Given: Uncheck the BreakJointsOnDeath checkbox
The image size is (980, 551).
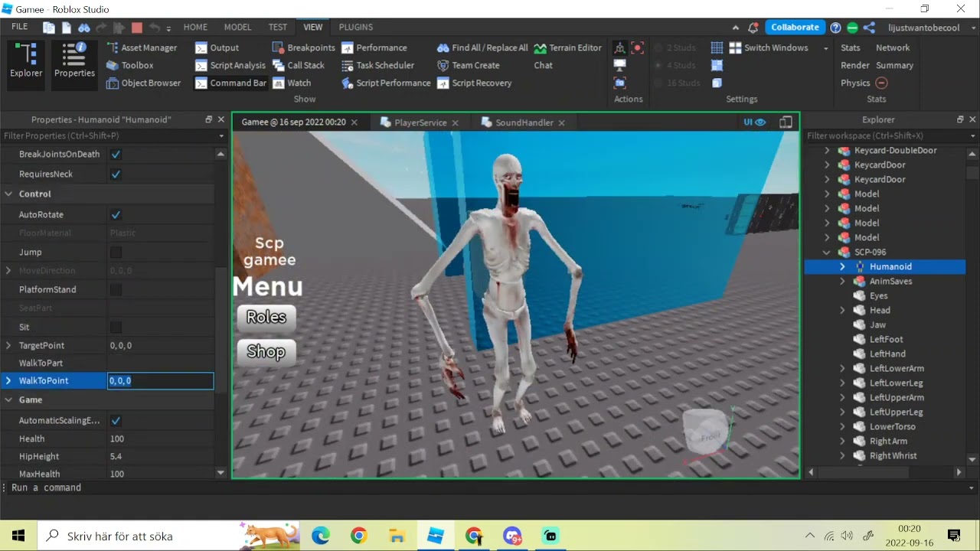Looking at the screenshot, I should click(116, 155).
